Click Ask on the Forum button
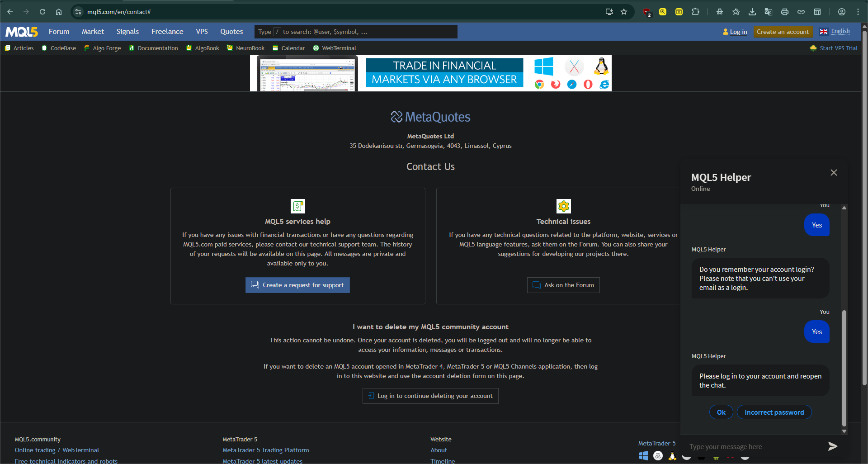868x464 pixels. pos(563,285)
